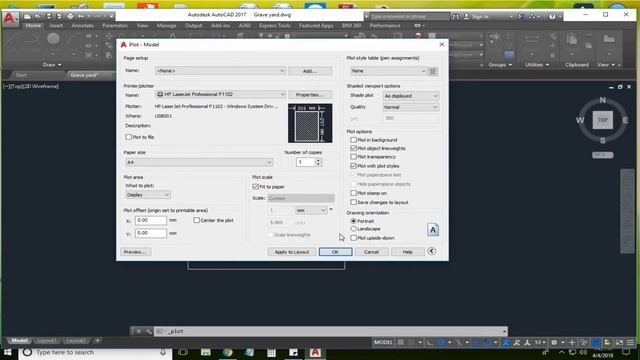Open the Annotate ribbon tab
This screenshot has height=360, width=640.
pyautogui.click(x=82, y=25)
